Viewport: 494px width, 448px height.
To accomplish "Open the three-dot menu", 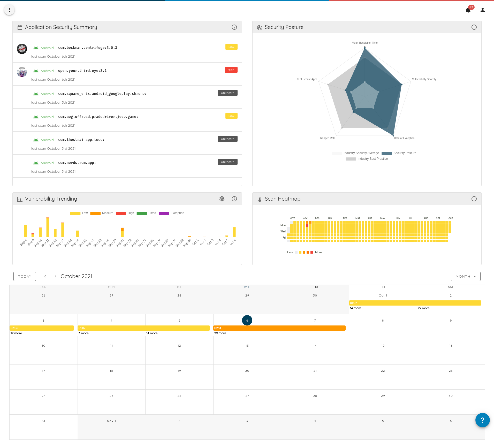I will (x=9, y=10).
